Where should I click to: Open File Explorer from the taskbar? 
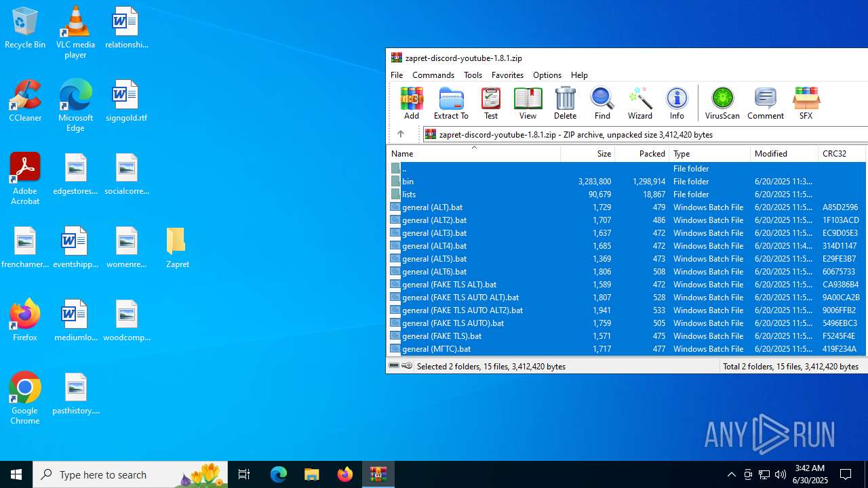click(x=312, y=474)
